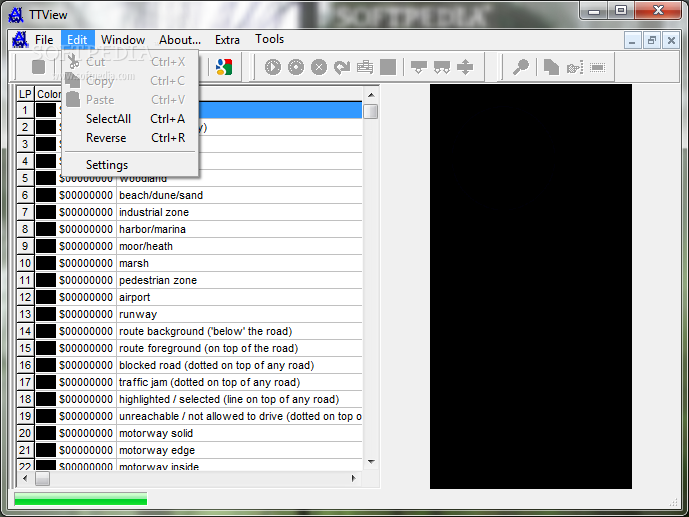Viewport: 689px width, 517px height.
Task: Click the green progress bar
Action: (x=80, y=499)
